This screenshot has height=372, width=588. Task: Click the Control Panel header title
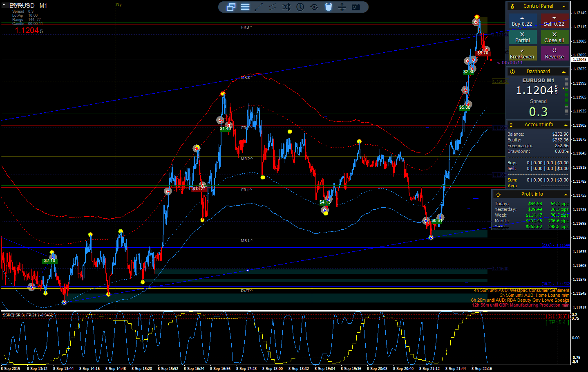[538, 6]
